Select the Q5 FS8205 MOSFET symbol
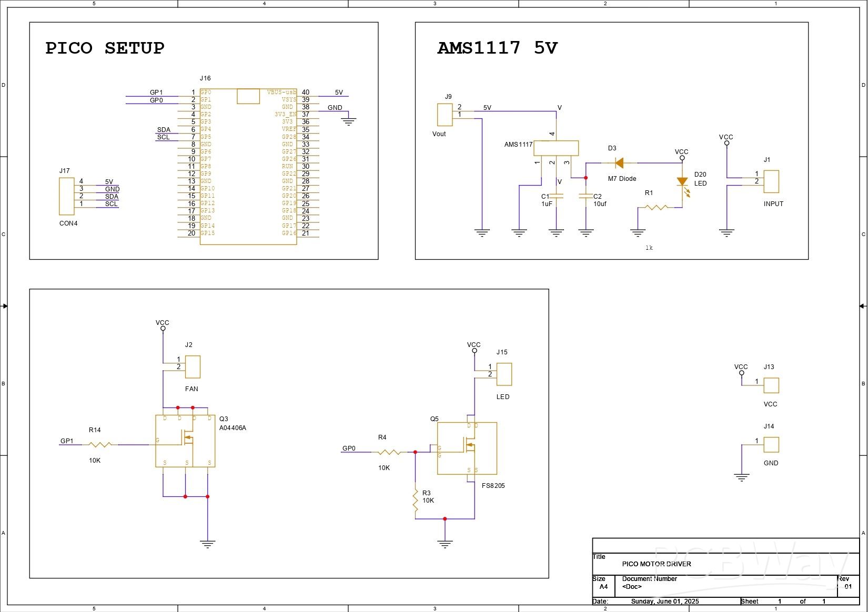The image size is (868, 612). click(467, 448)
